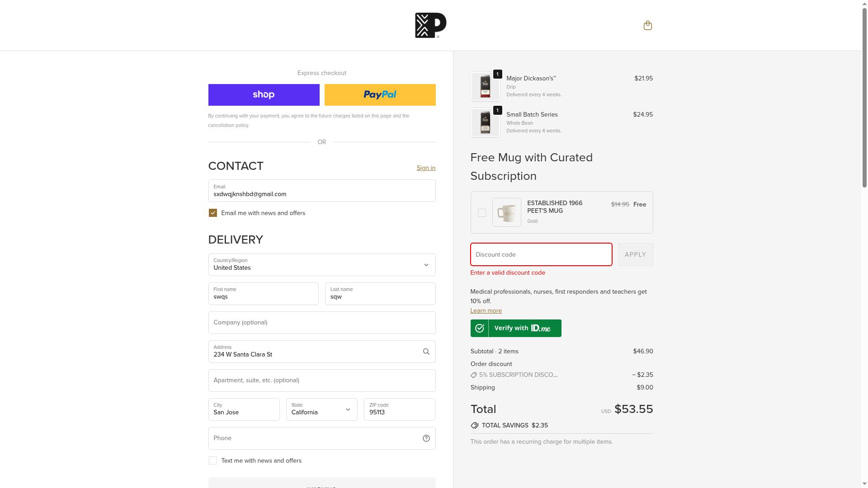Click the total savings tag icon
868x488 pixels.
pos(474,426)
